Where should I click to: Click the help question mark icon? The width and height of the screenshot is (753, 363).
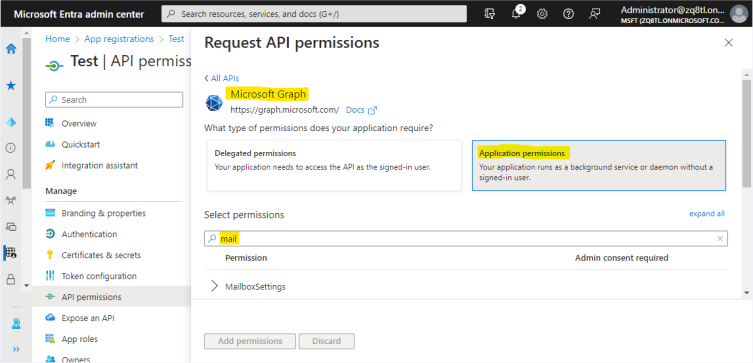tap(568, 14)
